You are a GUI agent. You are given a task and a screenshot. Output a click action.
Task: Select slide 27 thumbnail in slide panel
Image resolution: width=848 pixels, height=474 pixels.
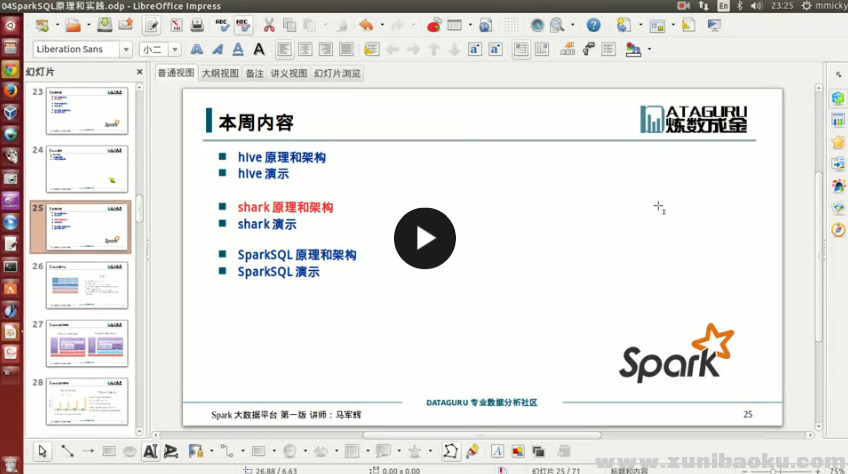click(87, 343)
